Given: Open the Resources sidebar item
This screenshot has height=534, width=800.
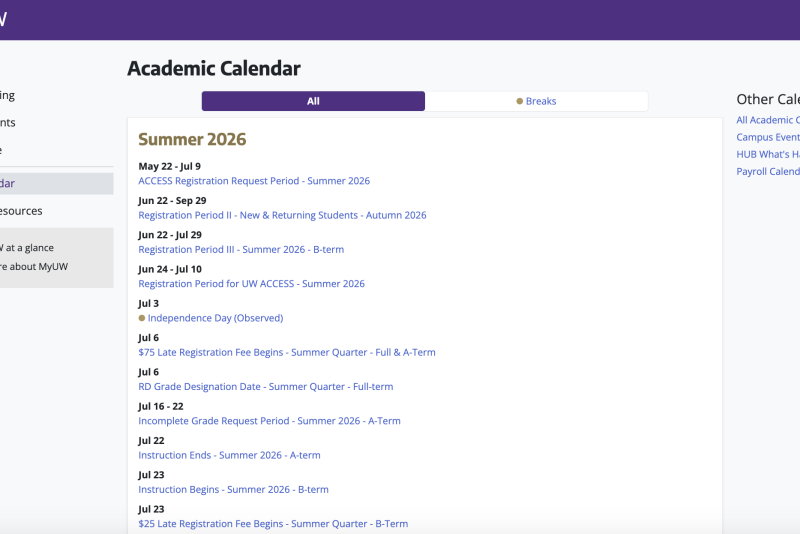Looking at the screenshot, I should [x=21, y=211].
